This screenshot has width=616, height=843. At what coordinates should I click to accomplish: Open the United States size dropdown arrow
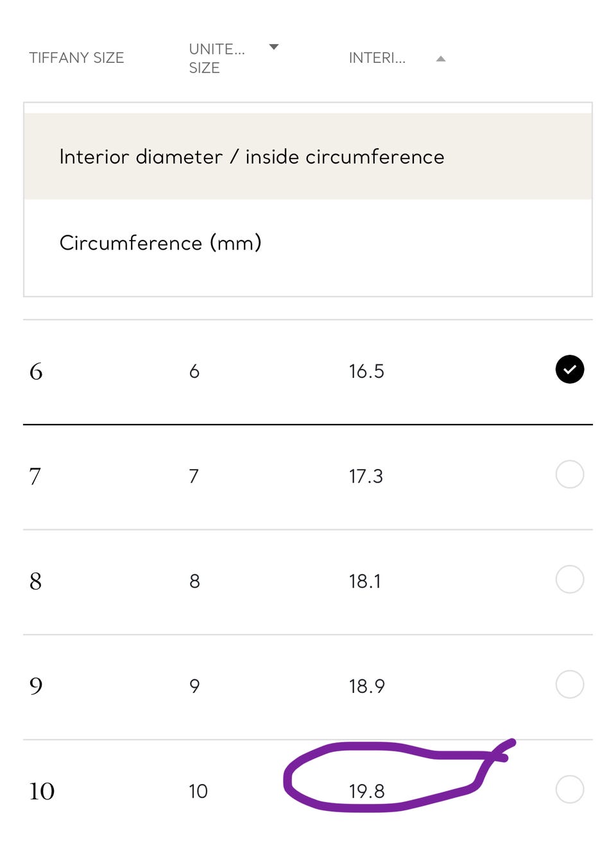pyautogui.click(x=274, y=47)
